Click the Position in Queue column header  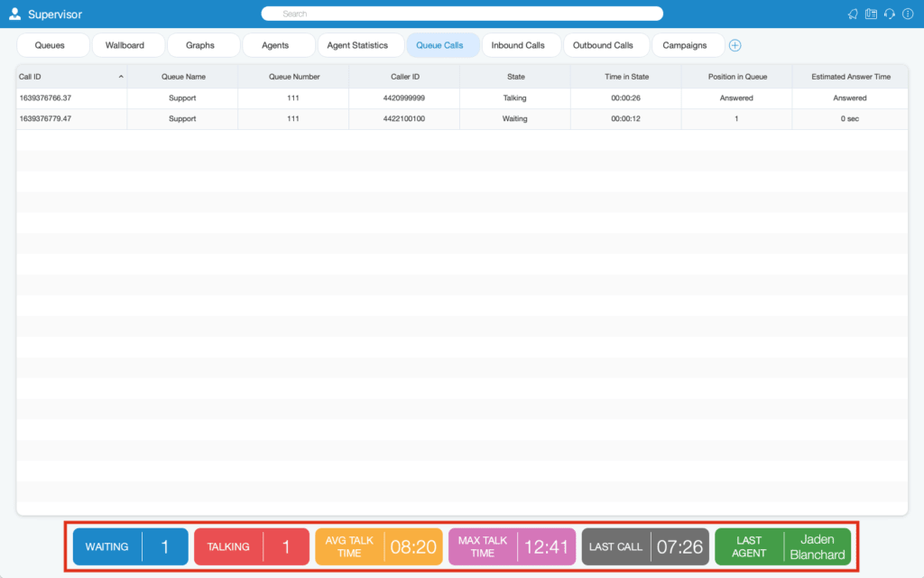point(737,77)
